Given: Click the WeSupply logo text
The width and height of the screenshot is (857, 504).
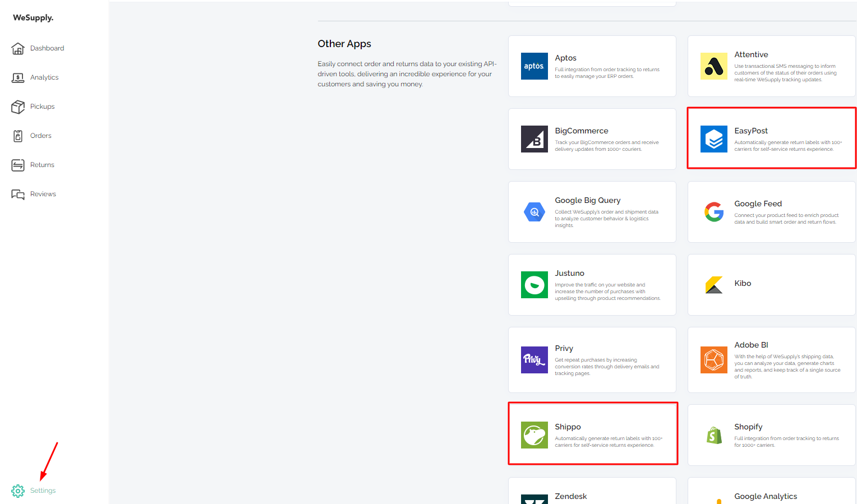Looking at the screenshot, I should pyautogui.click(x=33, y=17).
